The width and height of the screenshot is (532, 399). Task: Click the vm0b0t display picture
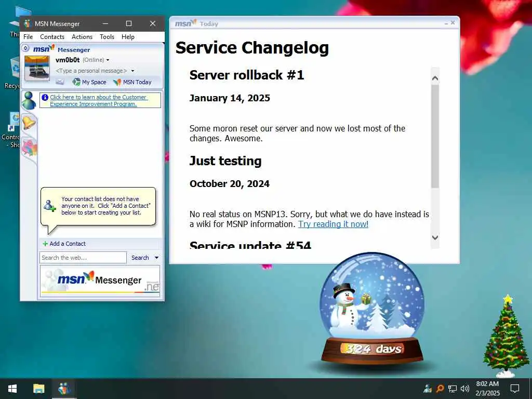pos(37,68)
